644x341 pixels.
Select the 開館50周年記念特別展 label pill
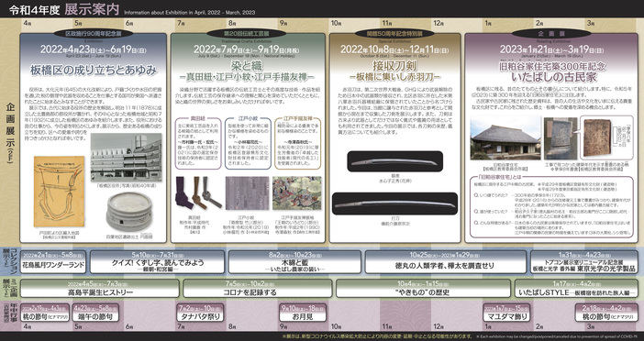[x=394, y=33]
